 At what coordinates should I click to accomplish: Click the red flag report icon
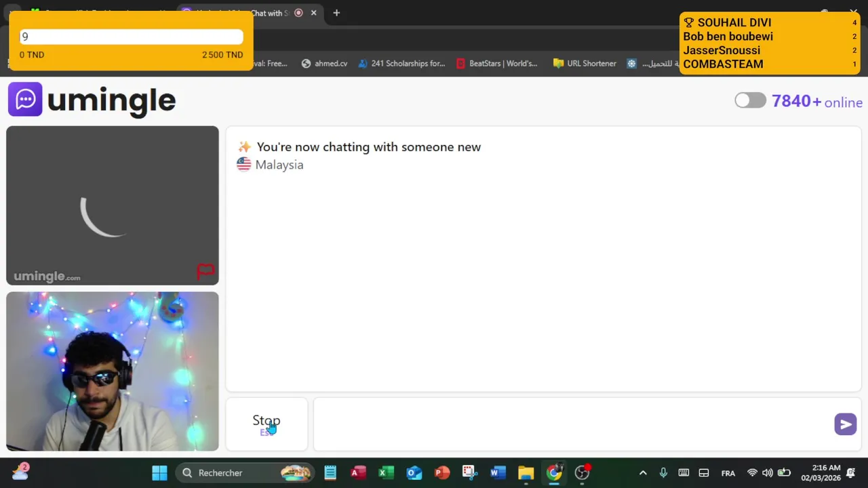pyautogui.click(x=205, y=272)
